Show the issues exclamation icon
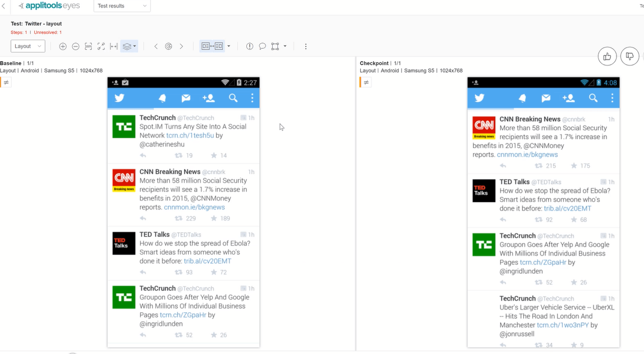Screen dimensions: 644x354 pos(249,46)
